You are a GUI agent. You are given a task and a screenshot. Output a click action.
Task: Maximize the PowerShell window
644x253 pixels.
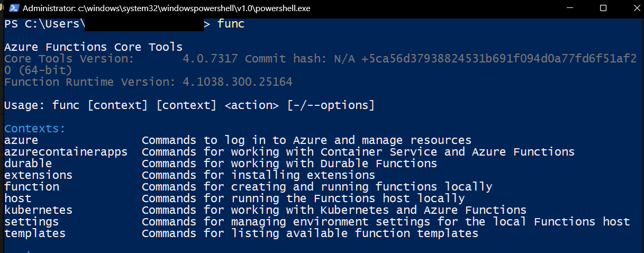(603, 8)
